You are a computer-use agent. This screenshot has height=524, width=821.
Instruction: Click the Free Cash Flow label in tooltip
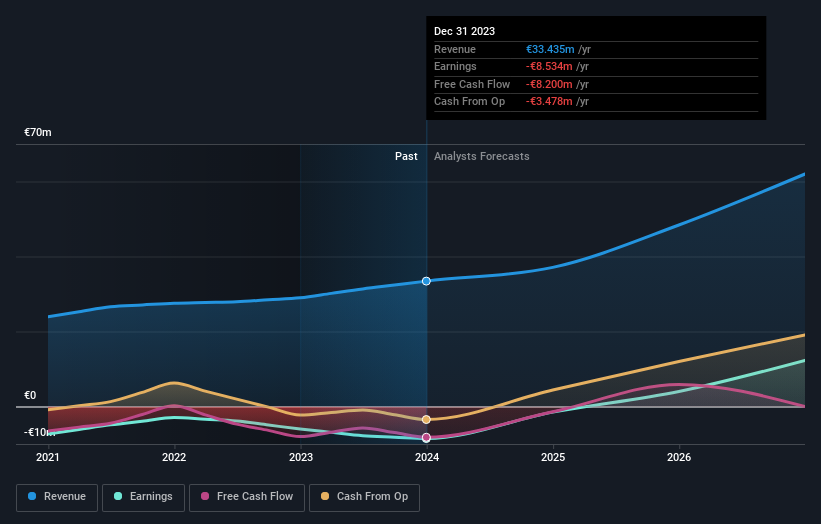click(472, 84)
